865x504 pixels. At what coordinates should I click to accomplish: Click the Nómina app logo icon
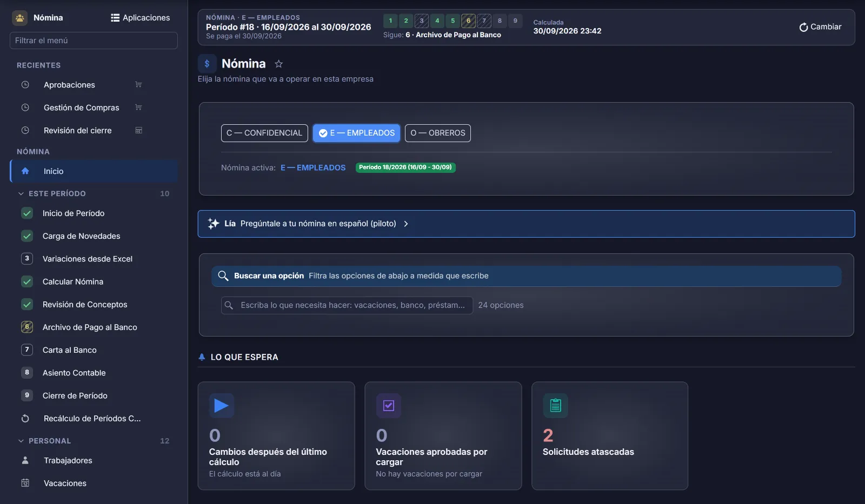(20, 18)
